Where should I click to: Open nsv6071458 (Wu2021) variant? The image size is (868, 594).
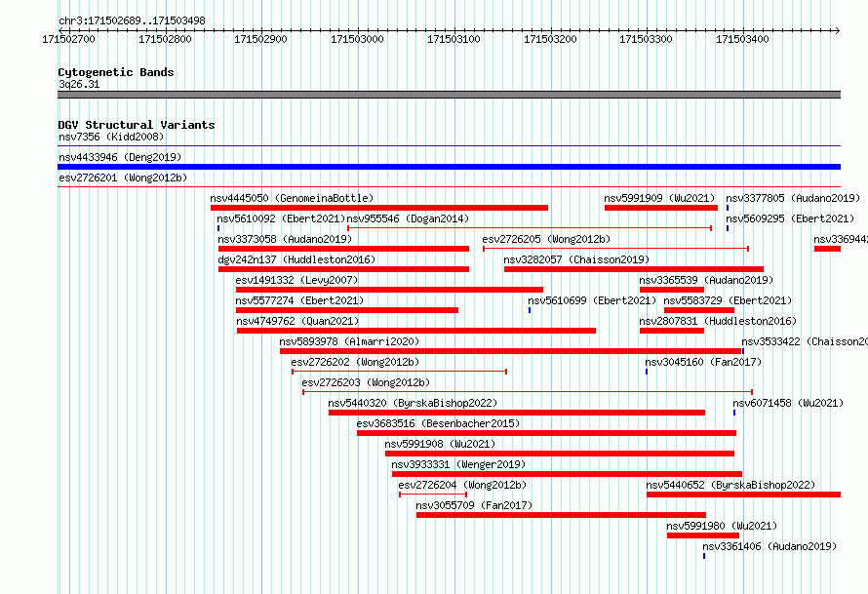[x=788, y=403]
